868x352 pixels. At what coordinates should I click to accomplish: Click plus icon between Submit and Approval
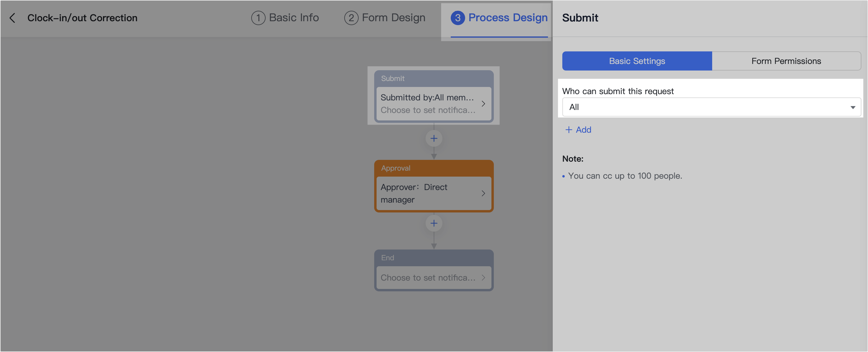point(434,138)
